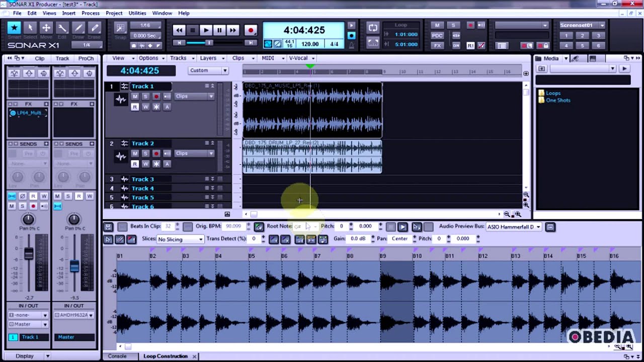Open the Audio Preview Bus dropdown

coord(513,227)
